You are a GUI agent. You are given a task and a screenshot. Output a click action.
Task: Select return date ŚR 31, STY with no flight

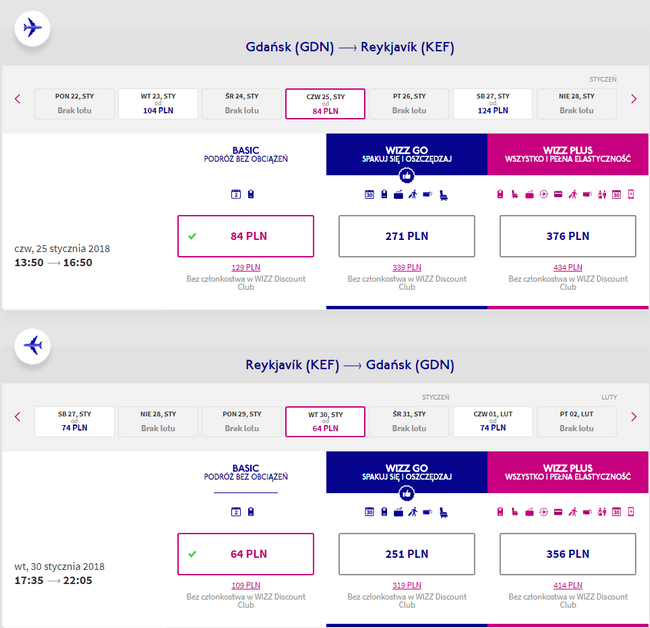[409, 422]
